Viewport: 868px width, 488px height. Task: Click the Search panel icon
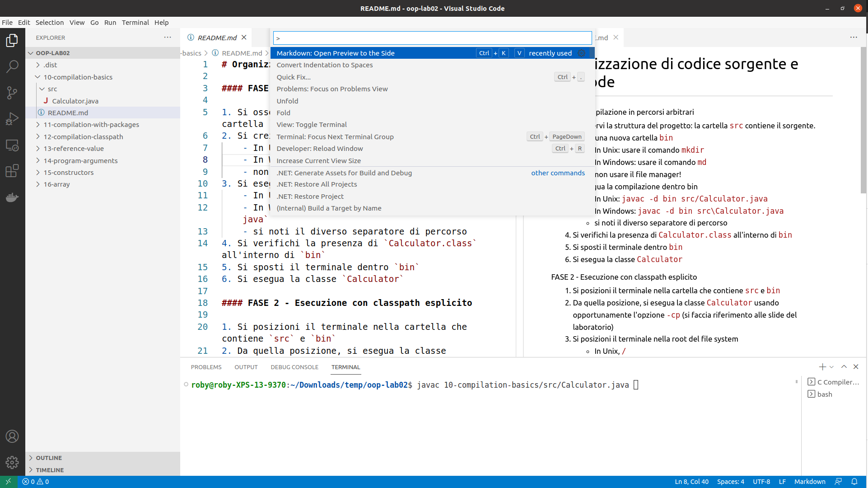12,65
